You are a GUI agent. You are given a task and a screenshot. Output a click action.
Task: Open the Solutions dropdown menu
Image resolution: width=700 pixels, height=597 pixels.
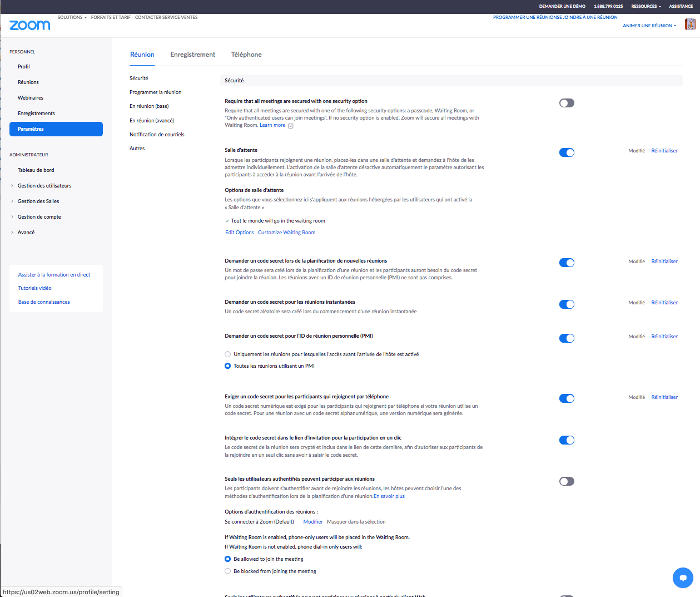coord(72,17)
